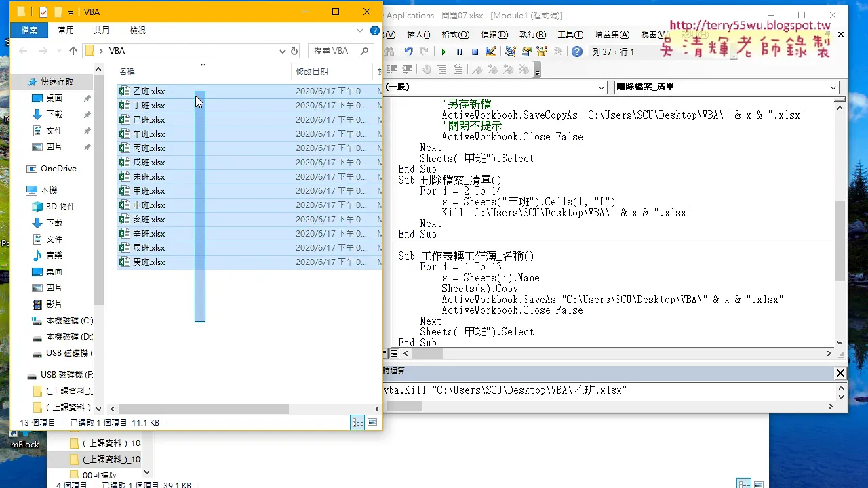Click the Find binoculars icon in VBA toolbar
This screenshot has height=488, width=868.
[x=390, y=52]
